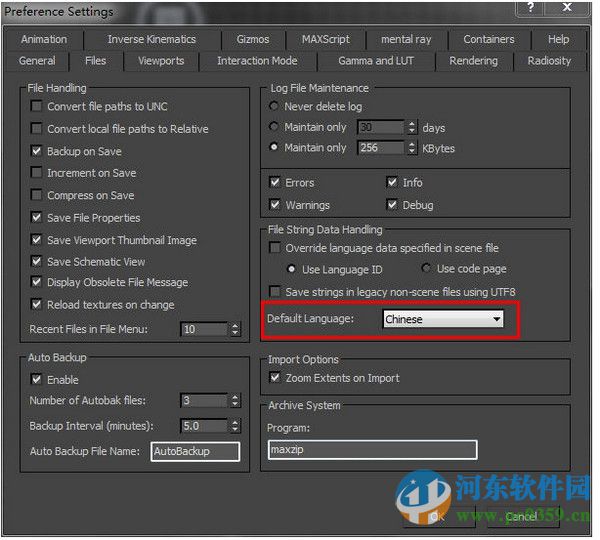
Task: Toggle Zoom Extents on Import
Action: 275,377
